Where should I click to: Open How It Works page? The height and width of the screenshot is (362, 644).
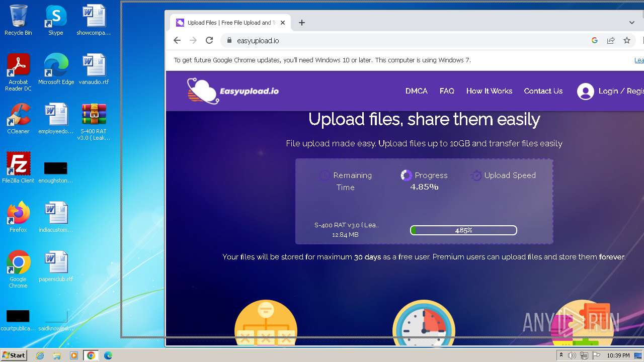point(489,91)
